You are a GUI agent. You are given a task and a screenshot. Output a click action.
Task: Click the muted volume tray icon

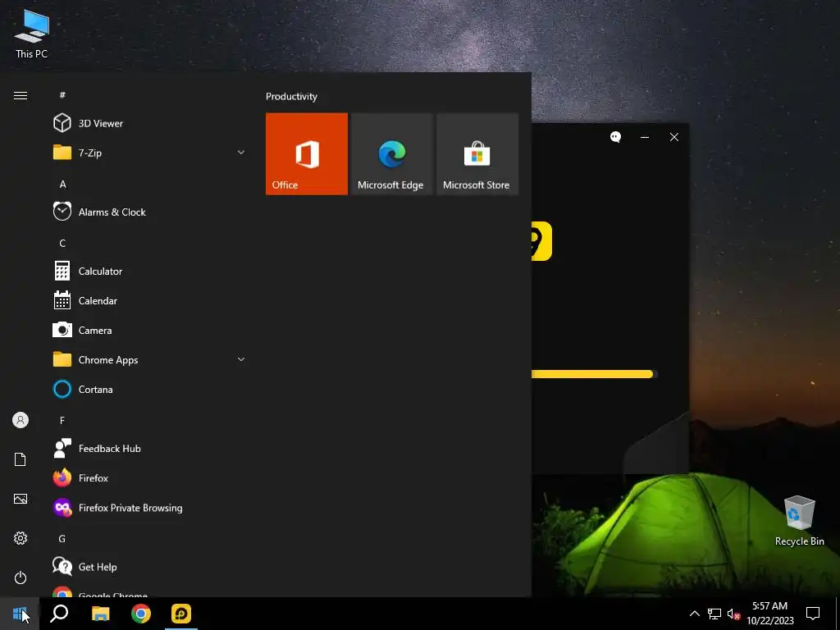[733, 614]
